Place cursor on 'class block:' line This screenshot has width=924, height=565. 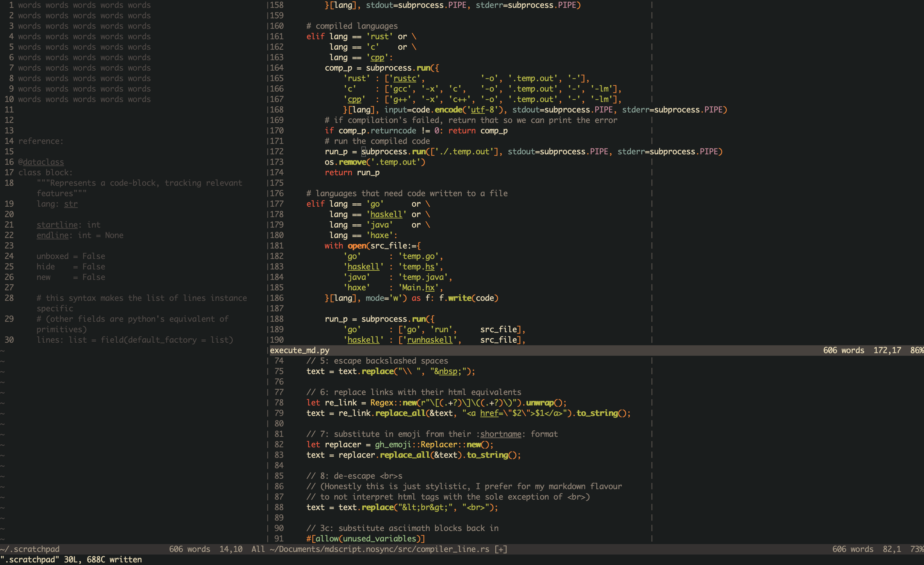(45, 173)
